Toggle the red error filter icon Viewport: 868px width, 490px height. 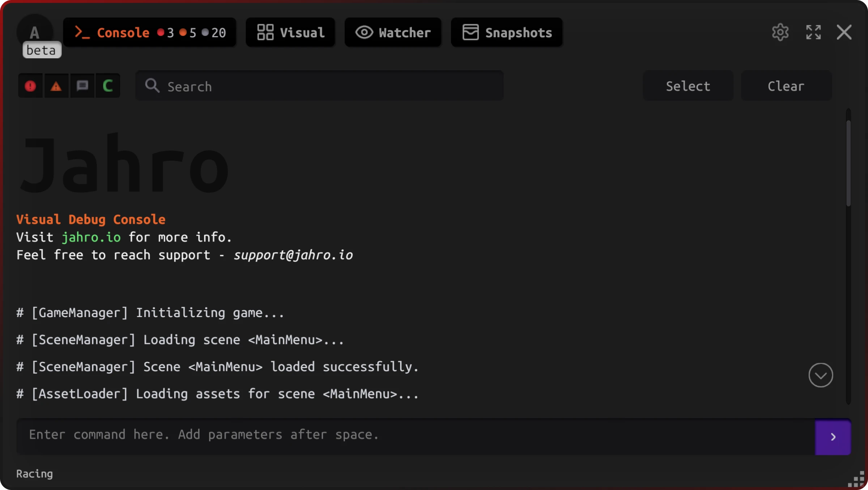[30, 86]
